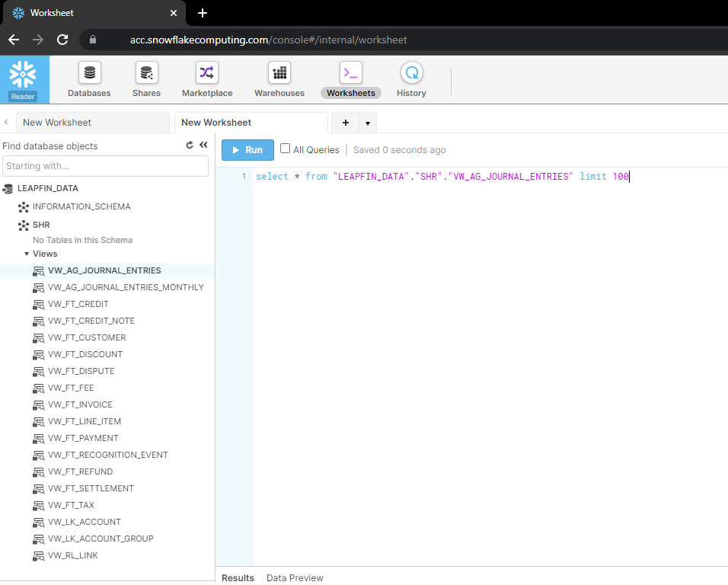The height and width of the screenshot is (585, 728).
Task: Open the Warehouses icon
Action: click(x=279, y=73)
